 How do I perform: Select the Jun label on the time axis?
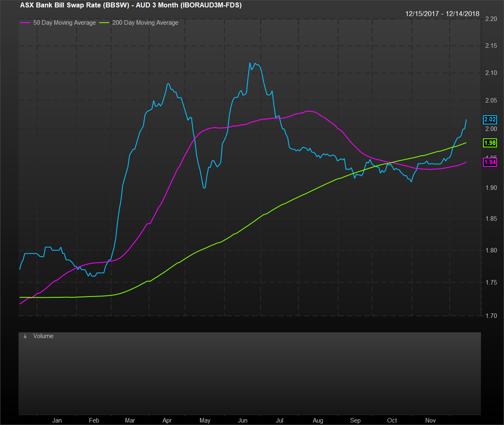[243, 420]
